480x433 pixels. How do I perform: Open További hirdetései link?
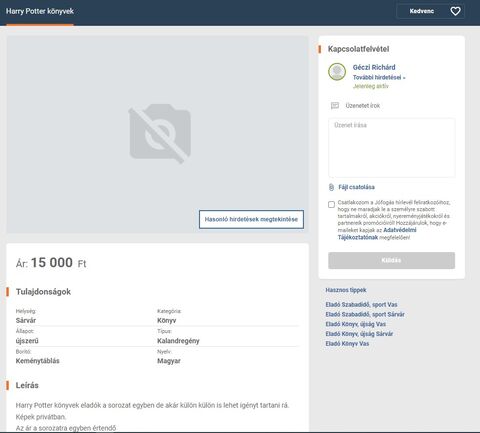pyautogui.click(x=379, y=77)
